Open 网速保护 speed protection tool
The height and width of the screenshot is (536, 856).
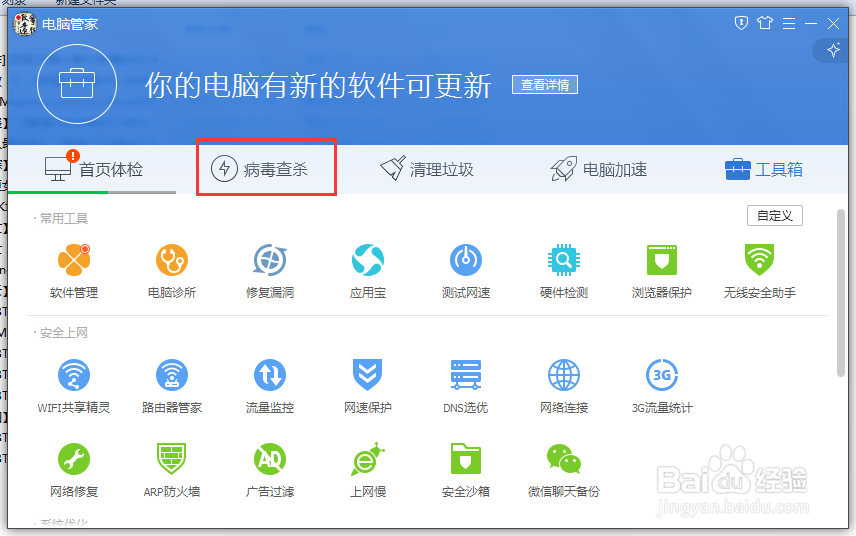(368, 386)
